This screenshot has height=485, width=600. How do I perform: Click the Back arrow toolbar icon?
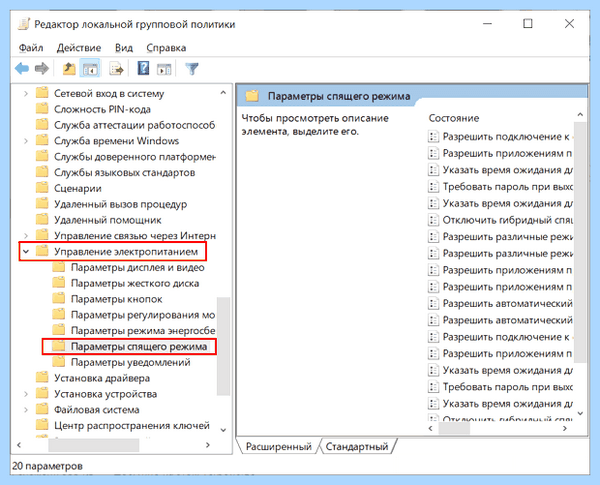[22, 69]
